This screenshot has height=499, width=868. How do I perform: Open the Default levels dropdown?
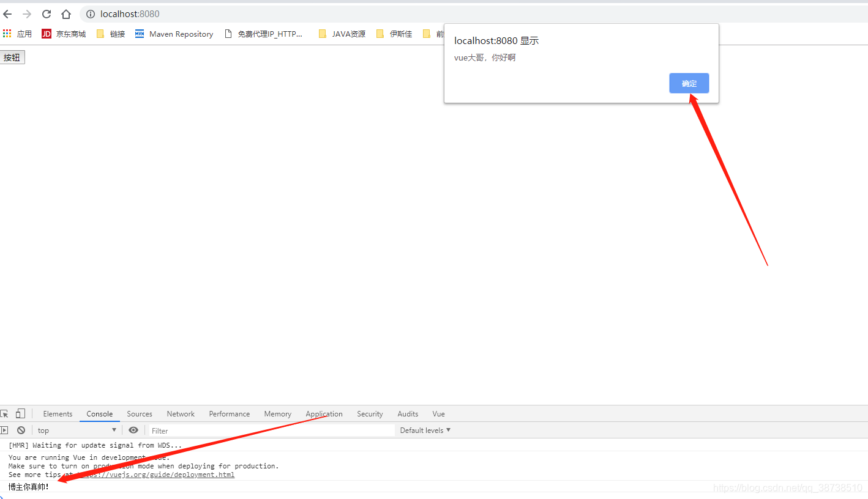(425, 431)
